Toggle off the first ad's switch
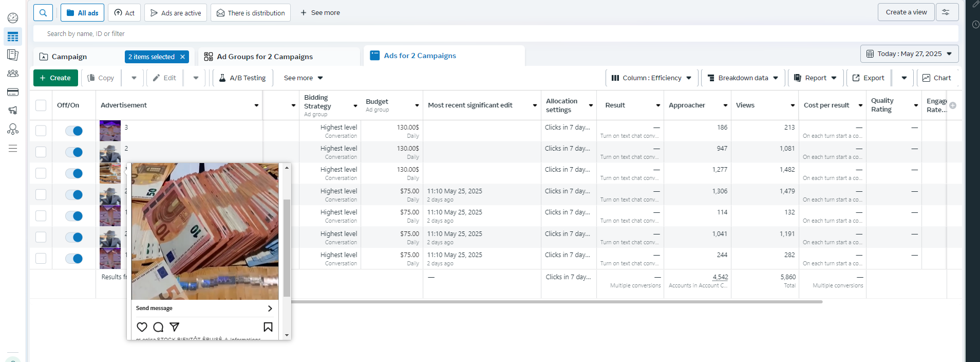Screen dimensions: 980x362 74,131
